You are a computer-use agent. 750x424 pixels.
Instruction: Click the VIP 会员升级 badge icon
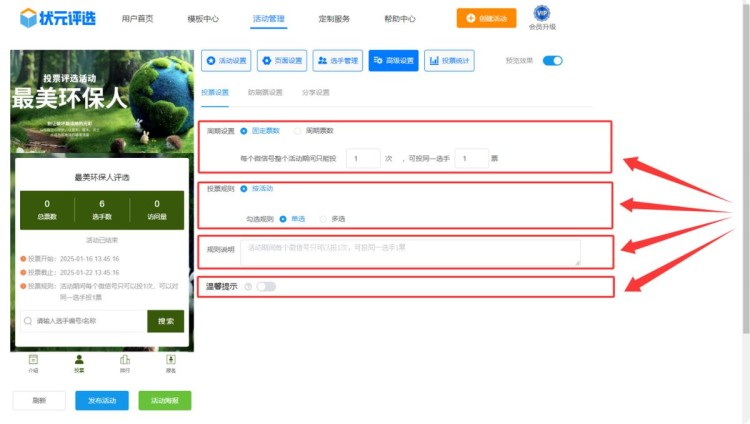[541, 14]
